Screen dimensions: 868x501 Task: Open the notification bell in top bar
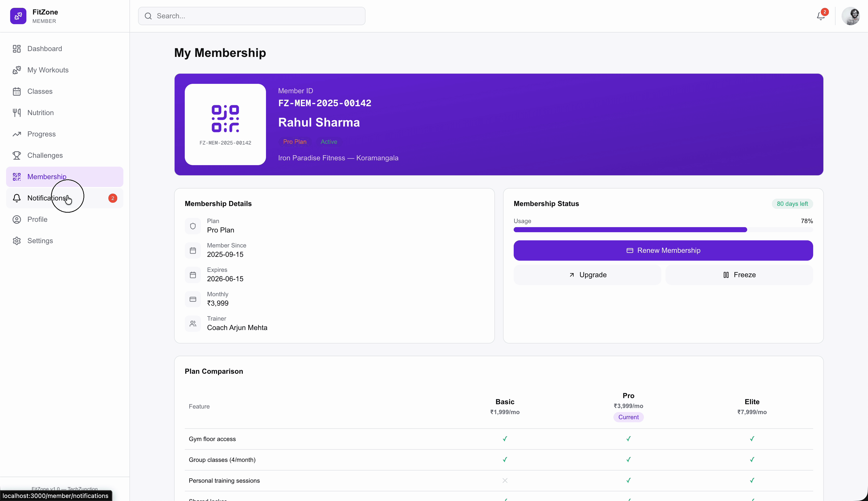coord(821,16)
